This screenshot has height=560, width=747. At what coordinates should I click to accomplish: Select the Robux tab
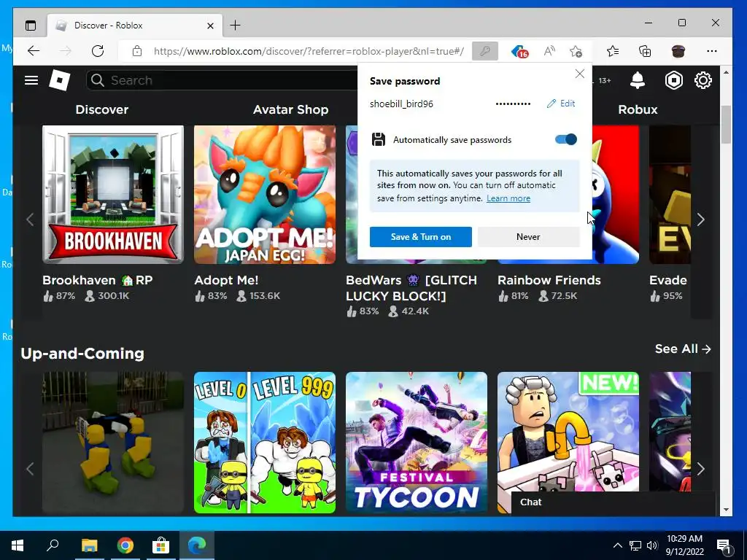(638, 109)
